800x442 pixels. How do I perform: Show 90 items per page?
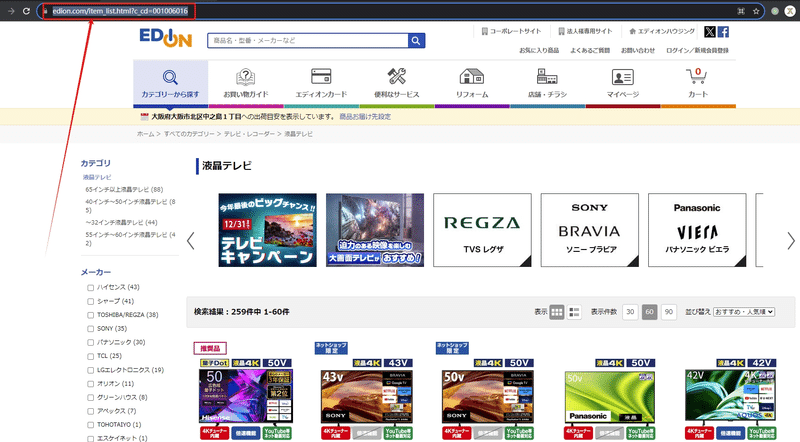coord(668,311)
